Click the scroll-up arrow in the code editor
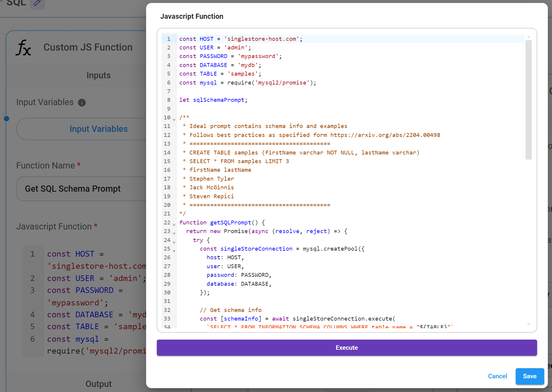The height and width of the screenshot is (392, 552). [528, 37]
